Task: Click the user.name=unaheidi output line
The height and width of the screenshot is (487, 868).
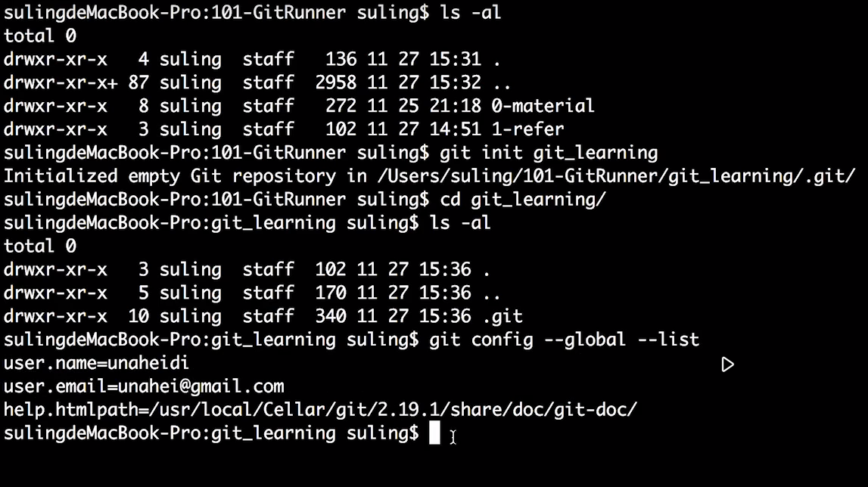Action: [96, 363]
